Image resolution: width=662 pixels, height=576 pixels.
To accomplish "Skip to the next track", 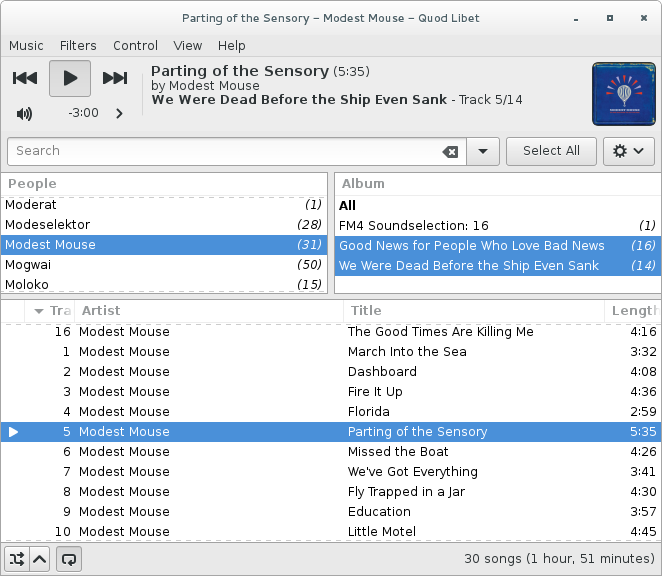I will pos(115,78).
